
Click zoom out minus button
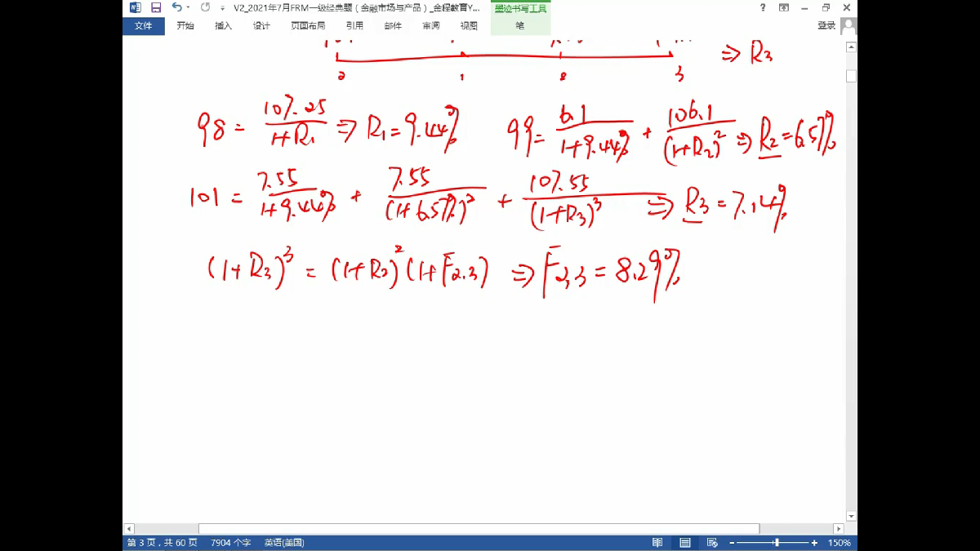pos(732,543)
